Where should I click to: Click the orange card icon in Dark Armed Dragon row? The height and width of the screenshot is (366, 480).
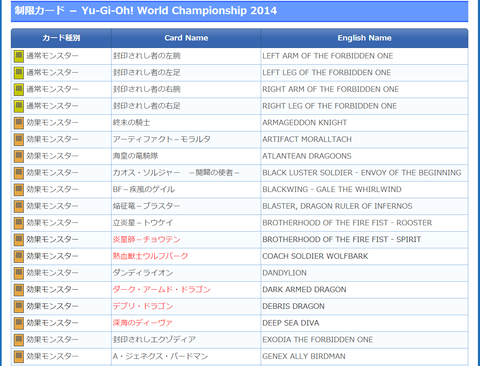coord(19,289)
